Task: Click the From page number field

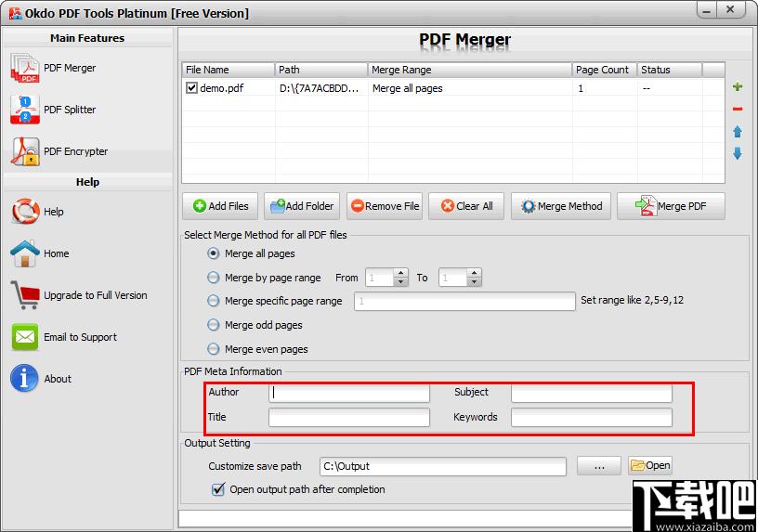Action: coord(380,278)
